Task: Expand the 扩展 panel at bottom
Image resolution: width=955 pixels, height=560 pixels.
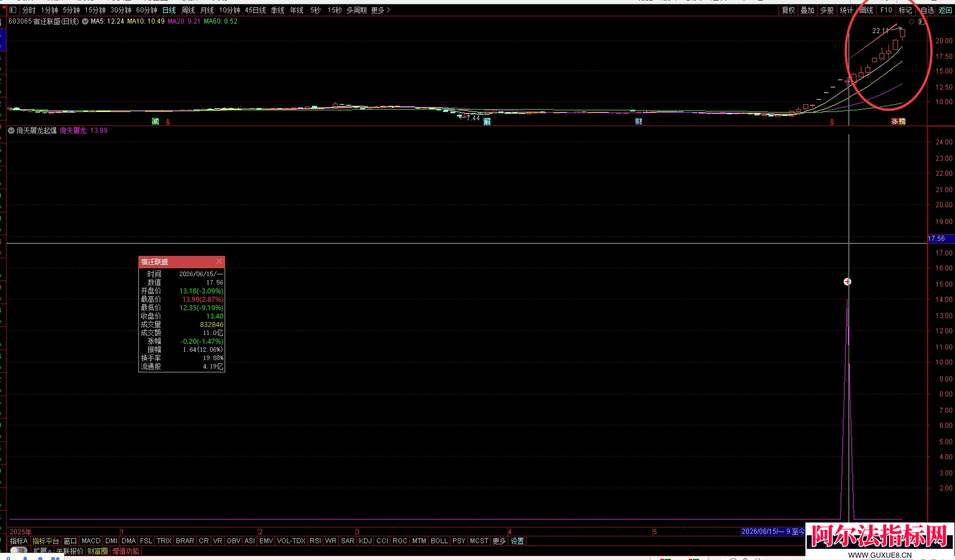Action: [42, 551]
